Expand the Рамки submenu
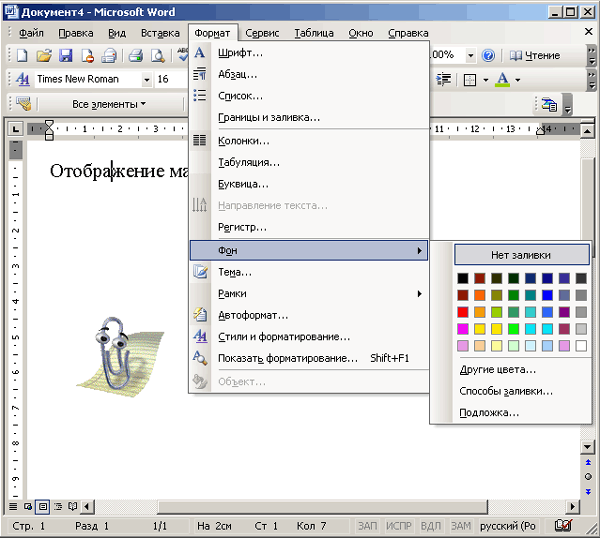The image size is (600, 538). pos(308,293)
